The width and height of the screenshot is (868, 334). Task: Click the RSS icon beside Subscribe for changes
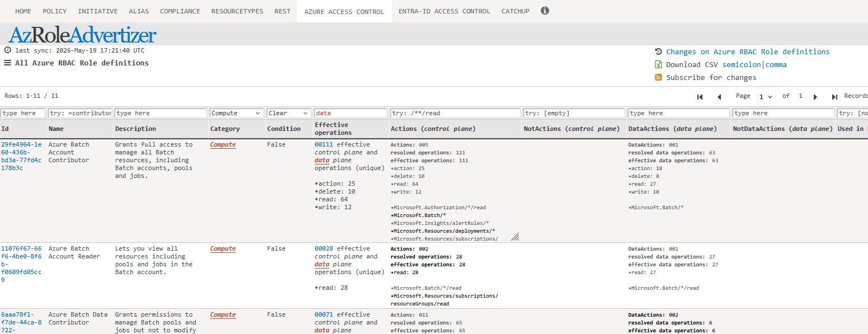tap(658, 77)
